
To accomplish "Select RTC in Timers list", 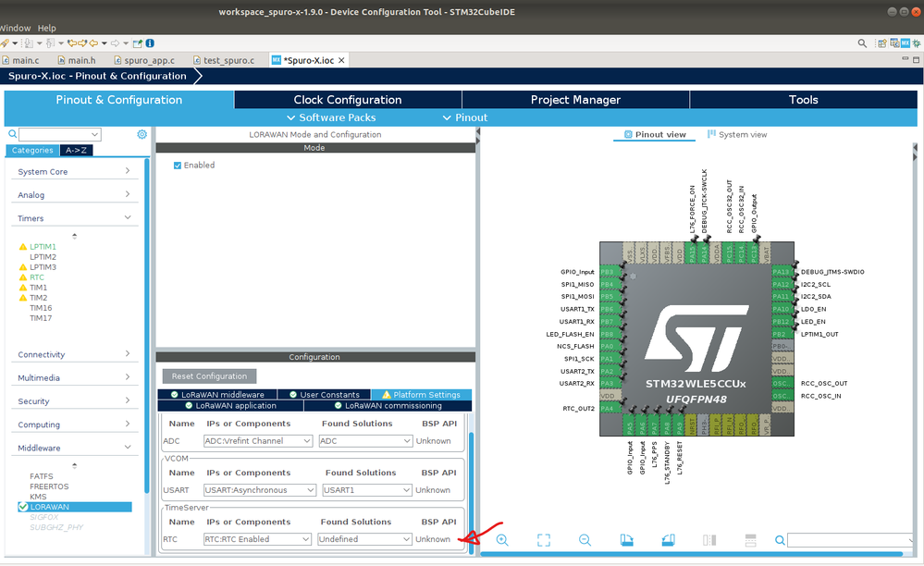I will [x=37, y=277].
